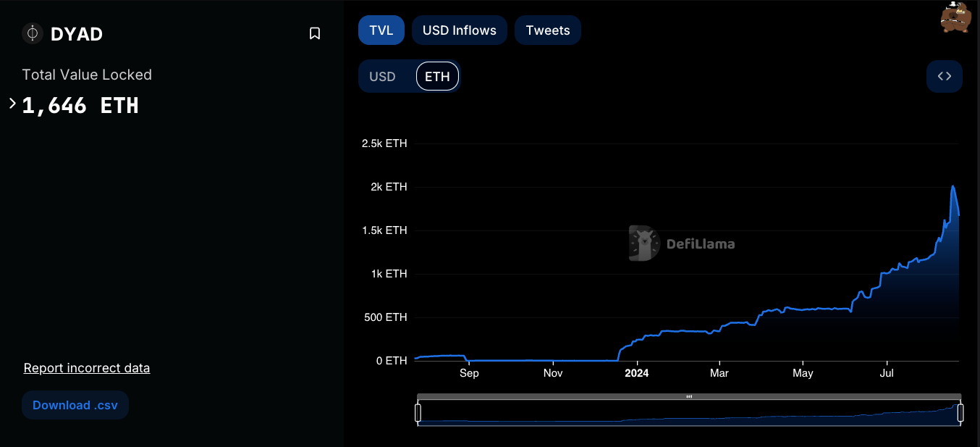Click the DYAD protocol logo icon
980x447 pixels.
tap(33, 33)
